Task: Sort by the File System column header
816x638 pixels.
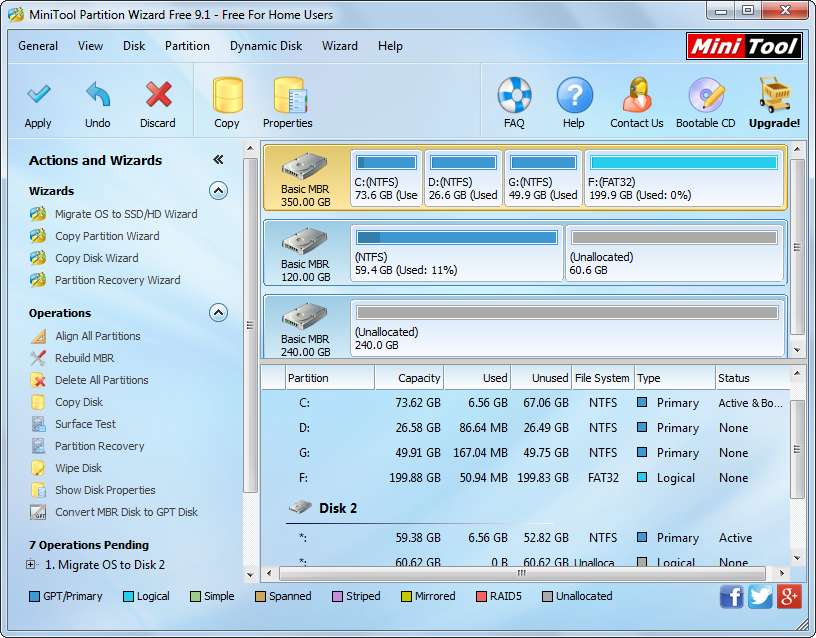Action: click(602, 378)
